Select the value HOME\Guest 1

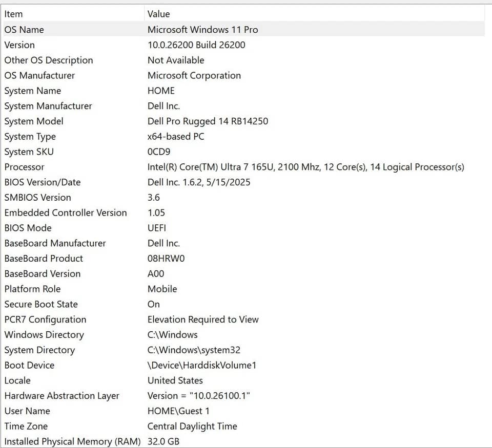coord(178,411)
